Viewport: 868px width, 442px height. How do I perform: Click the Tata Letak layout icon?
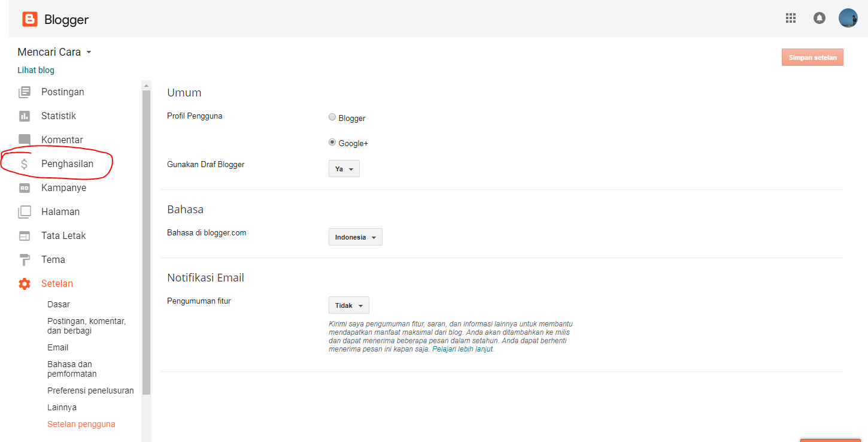[x=25, y=236]
